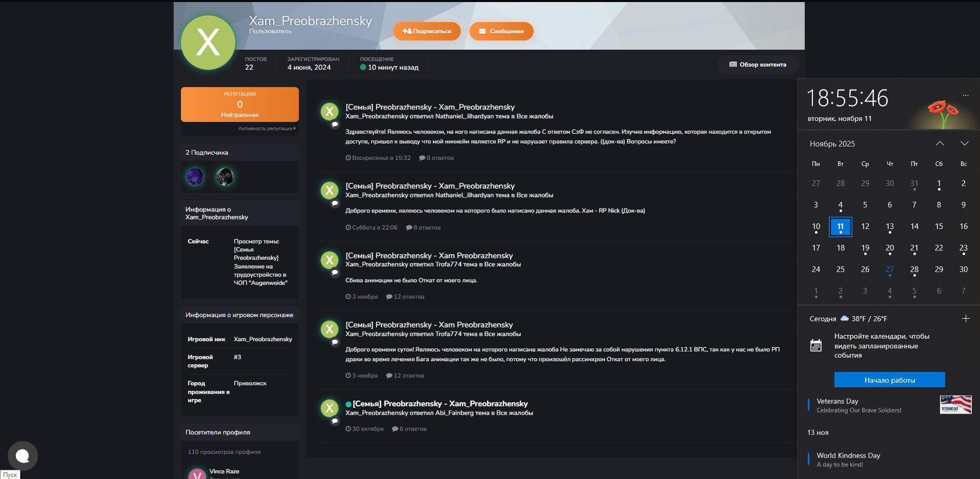Viewport: 980px width, 479px height.
Task: Click the Репутация Нейтральная orange box
Action: [240, 105]
